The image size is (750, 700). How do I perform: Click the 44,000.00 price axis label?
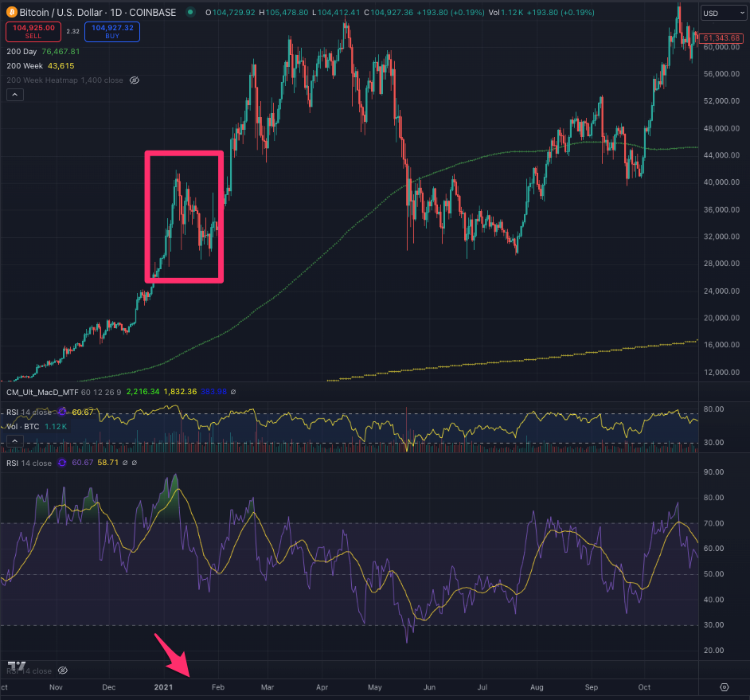pyautogui.click(x=721, y=155)
